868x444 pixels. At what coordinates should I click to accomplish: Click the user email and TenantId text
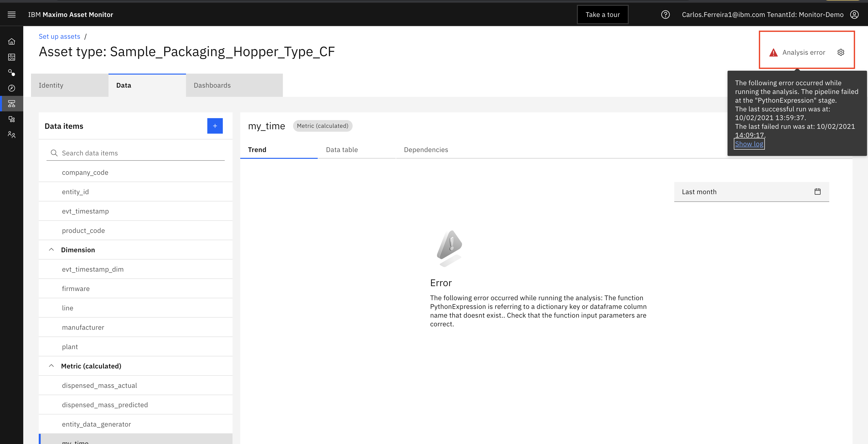point(763,15)
